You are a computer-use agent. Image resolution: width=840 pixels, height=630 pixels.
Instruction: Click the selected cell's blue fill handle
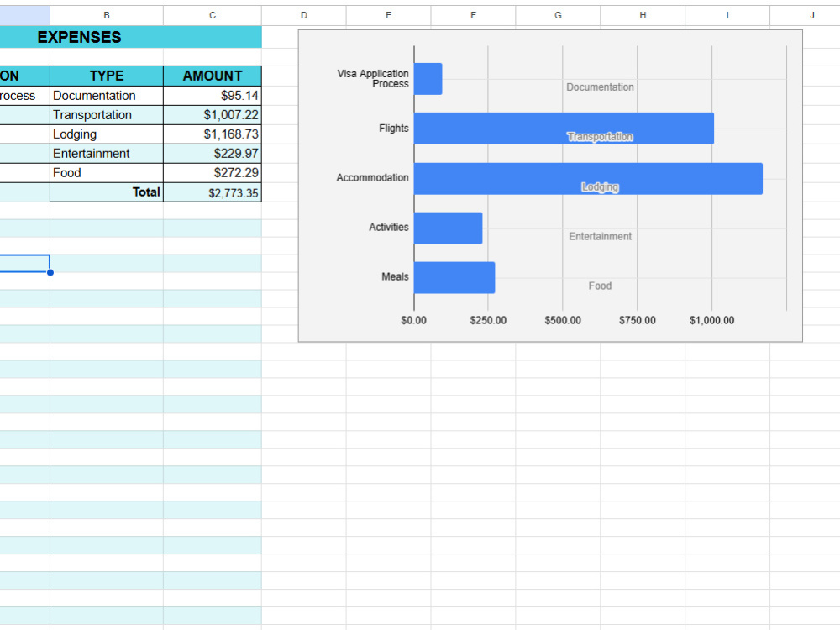[50, 273]
